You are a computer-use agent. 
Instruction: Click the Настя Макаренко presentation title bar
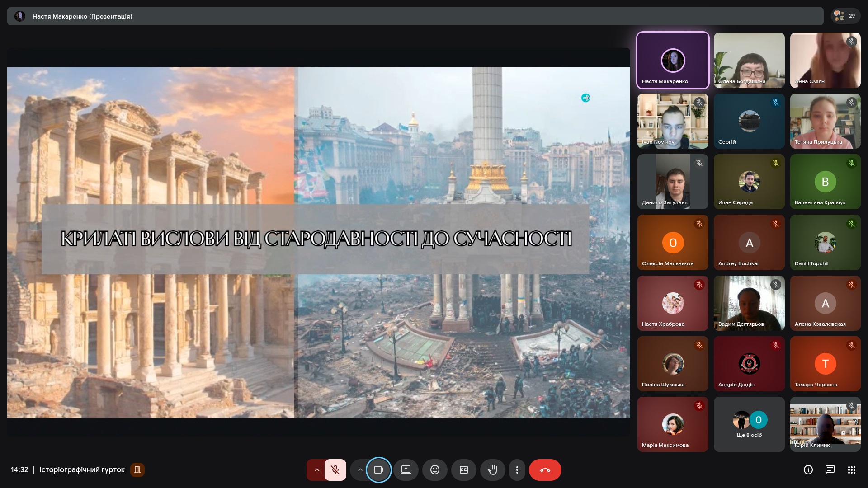[415, 16]
